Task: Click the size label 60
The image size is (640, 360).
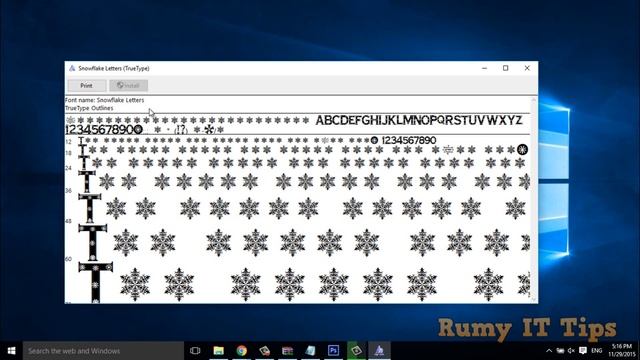Action: click(x=68, y=259)
